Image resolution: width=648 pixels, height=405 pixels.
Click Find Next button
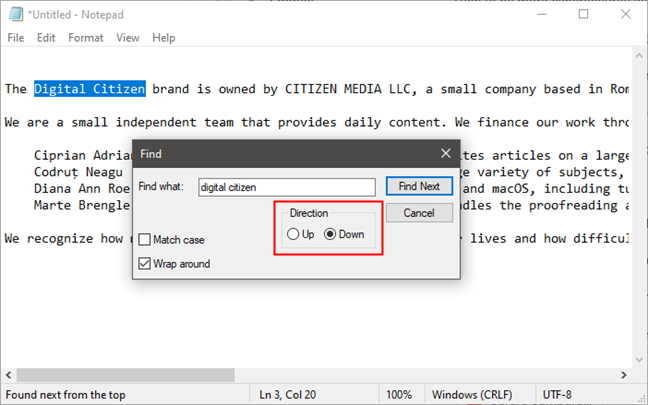tap(419, 186)
